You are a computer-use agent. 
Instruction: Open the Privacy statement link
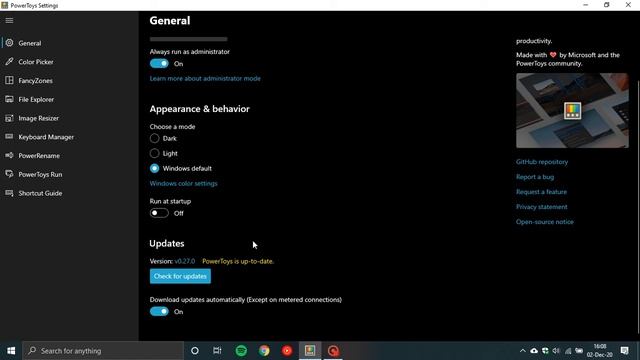point(542,207)
